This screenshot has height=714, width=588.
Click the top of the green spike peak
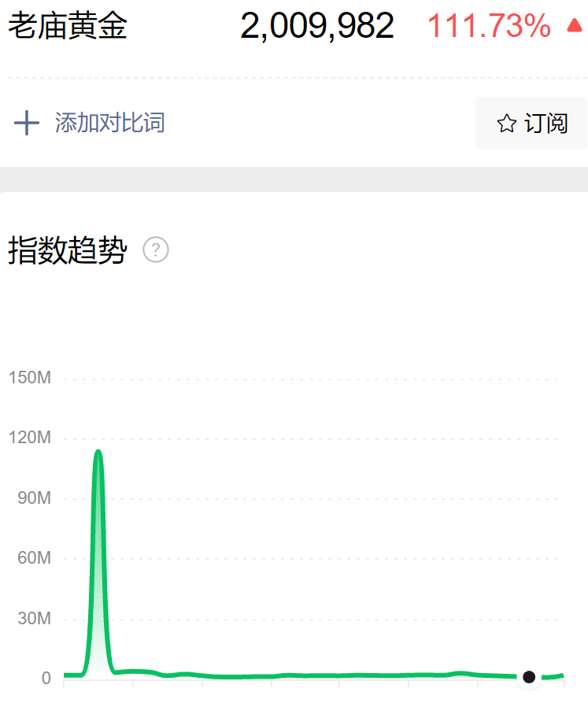click(x=98, y=452)
